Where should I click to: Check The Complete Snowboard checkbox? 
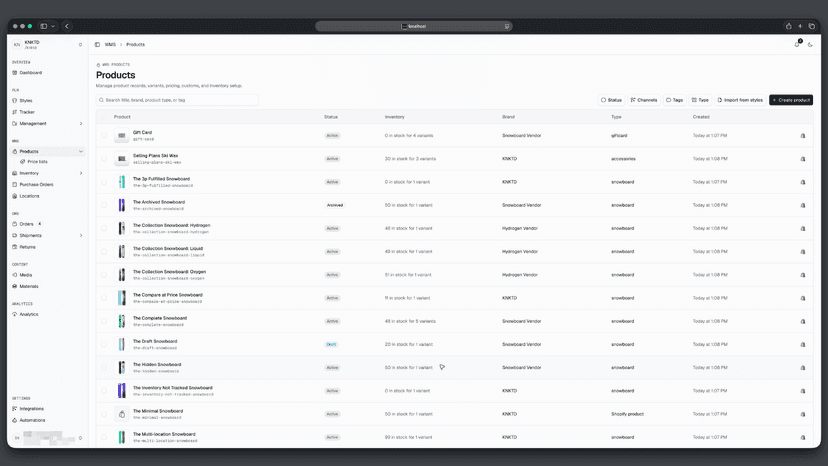click(x=104, y=321)
